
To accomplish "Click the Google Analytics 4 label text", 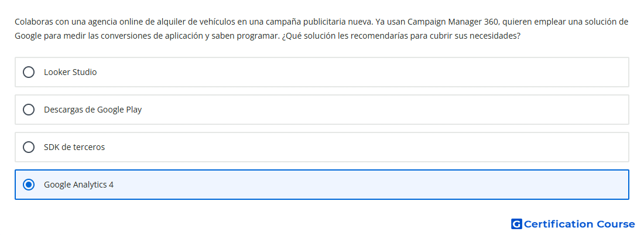I will click(79, 185).
